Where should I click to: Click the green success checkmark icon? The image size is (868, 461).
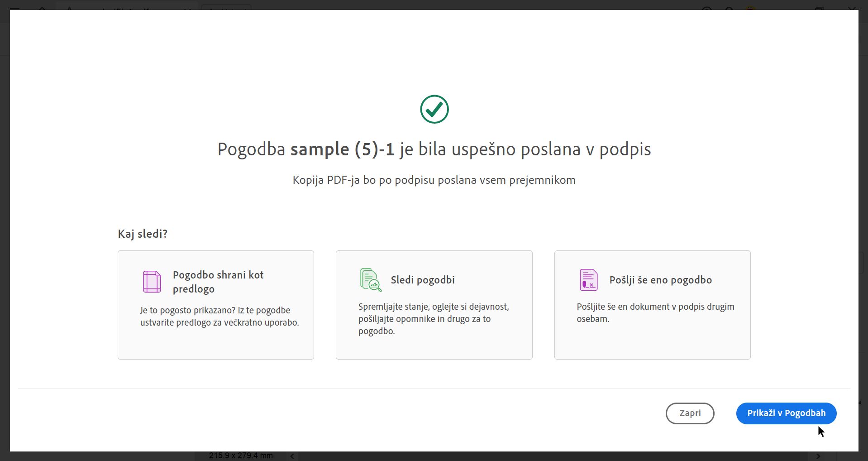(434, 109)
